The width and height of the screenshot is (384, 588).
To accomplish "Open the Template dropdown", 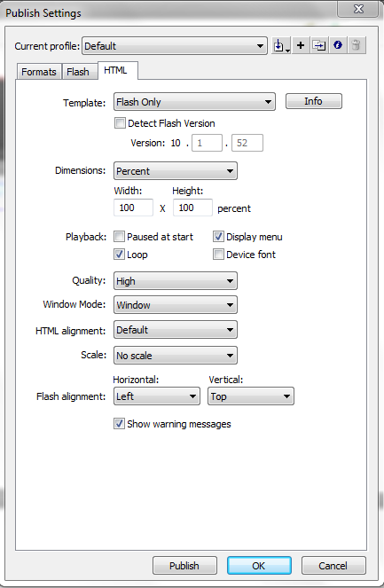I will (194, 102).
